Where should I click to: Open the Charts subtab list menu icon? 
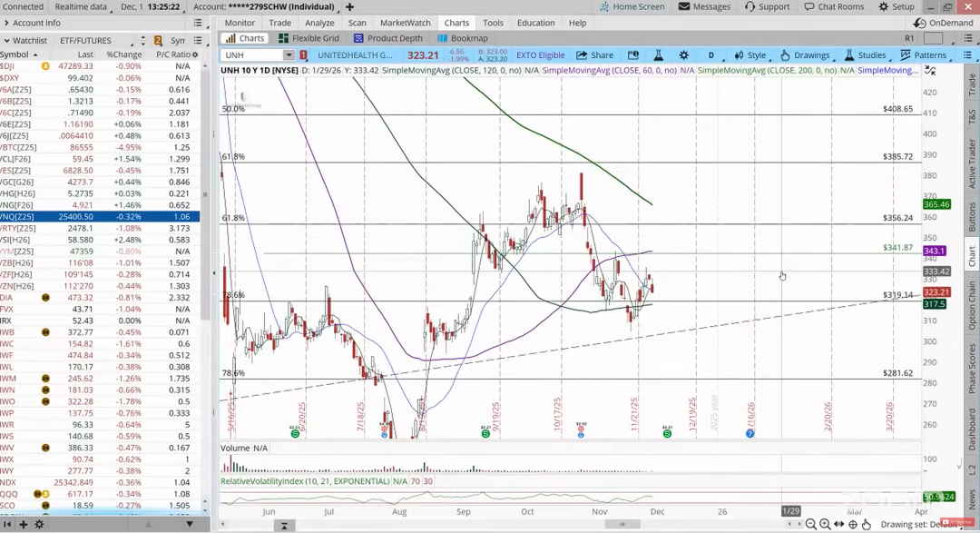pos(967,38)
